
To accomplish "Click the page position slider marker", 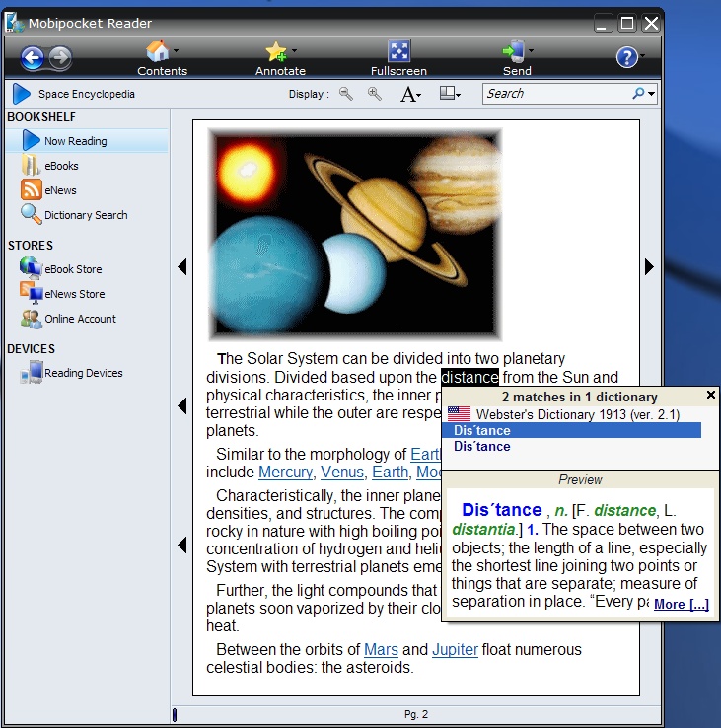I will pos(175,715).
